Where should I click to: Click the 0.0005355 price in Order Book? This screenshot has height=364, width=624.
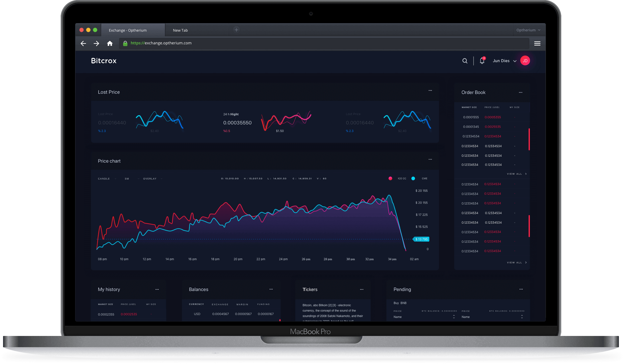pyautogui.click(x=493, y=117)
